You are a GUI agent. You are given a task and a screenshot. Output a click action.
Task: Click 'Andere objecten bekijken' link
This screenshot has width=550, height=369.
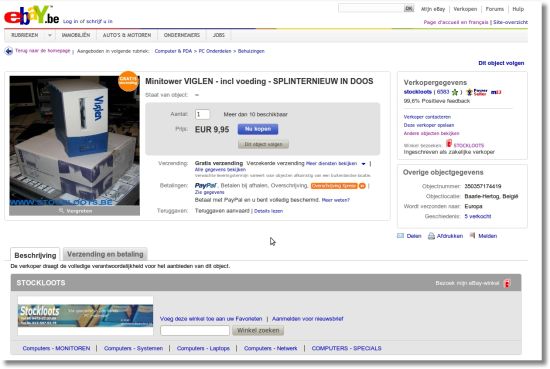click(x=431, y=133)
